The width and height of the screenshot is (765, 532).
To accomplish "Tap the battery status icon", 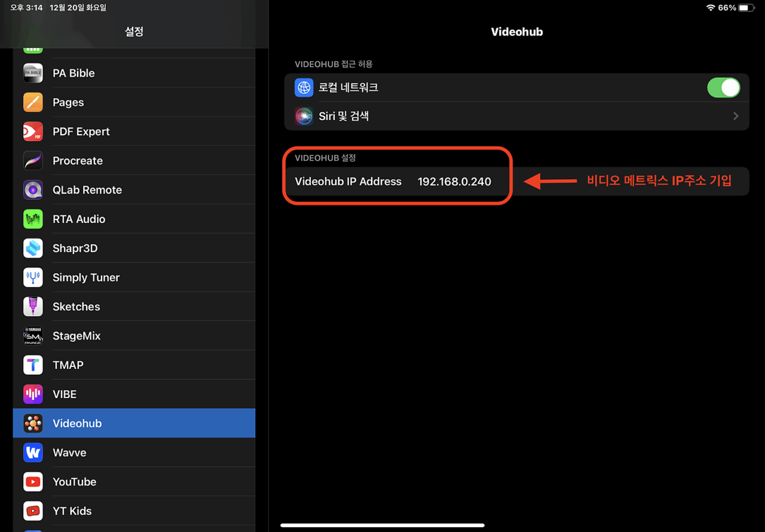I will point(747,8).
